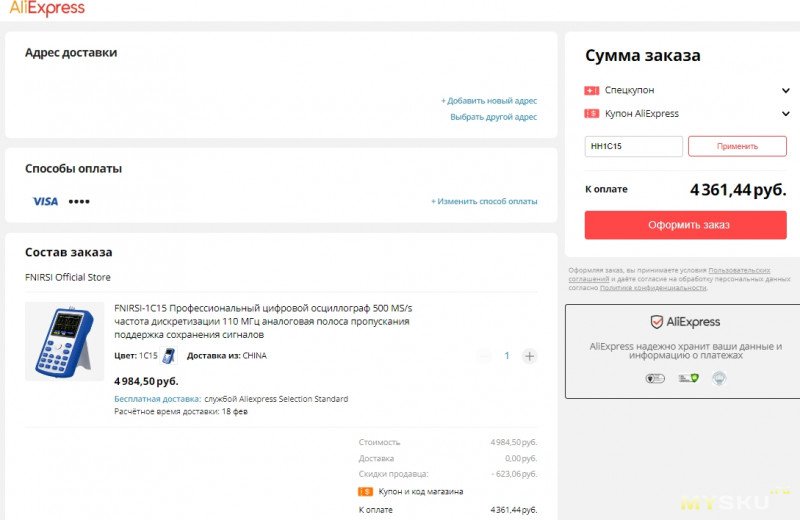Screen dimensions: 800x520
Task: Click the Состав заказа heading
Action: coord(69,252)
